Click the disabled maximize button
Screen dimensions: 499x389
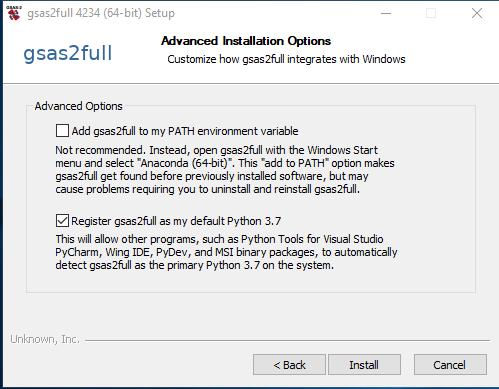click(431, 13)
